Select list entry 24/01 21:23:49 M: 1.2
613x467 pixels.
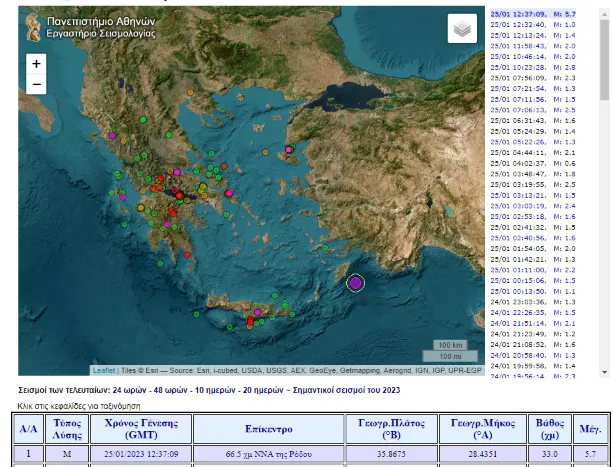pos(533,334)
